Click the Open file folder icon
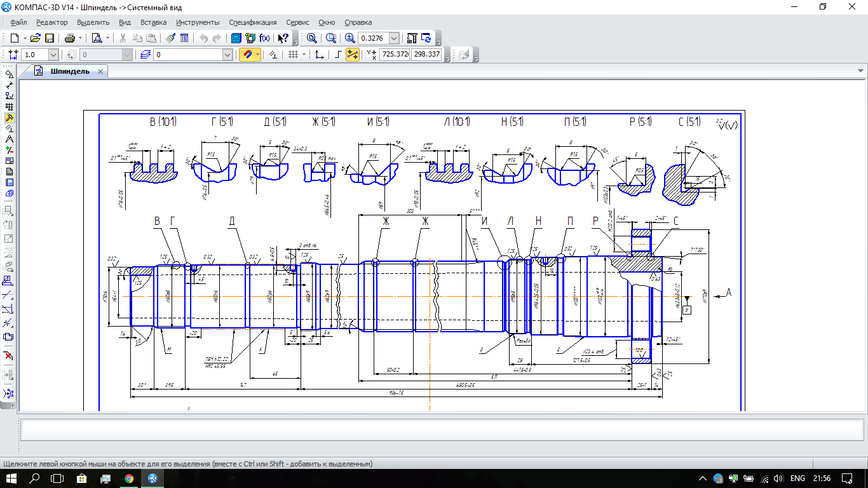Viewport: 868px width, 488px height. pos(36,38)
